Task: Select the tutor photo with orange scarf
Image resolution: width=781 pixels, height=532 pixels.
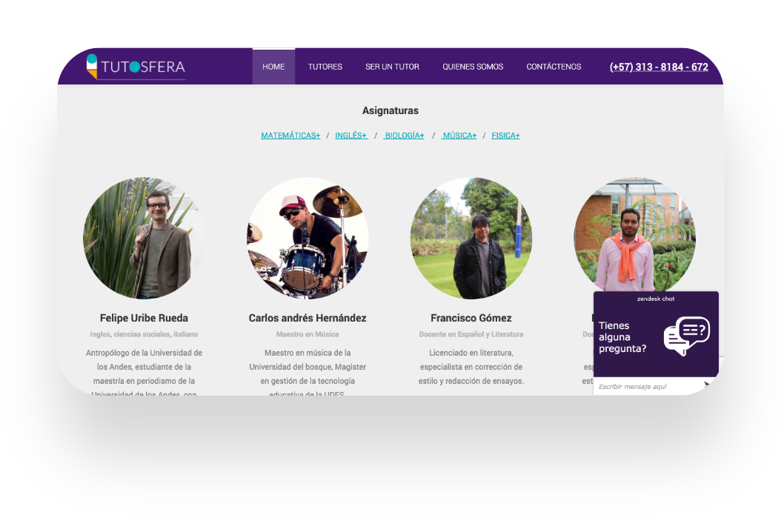Action: 634,235
